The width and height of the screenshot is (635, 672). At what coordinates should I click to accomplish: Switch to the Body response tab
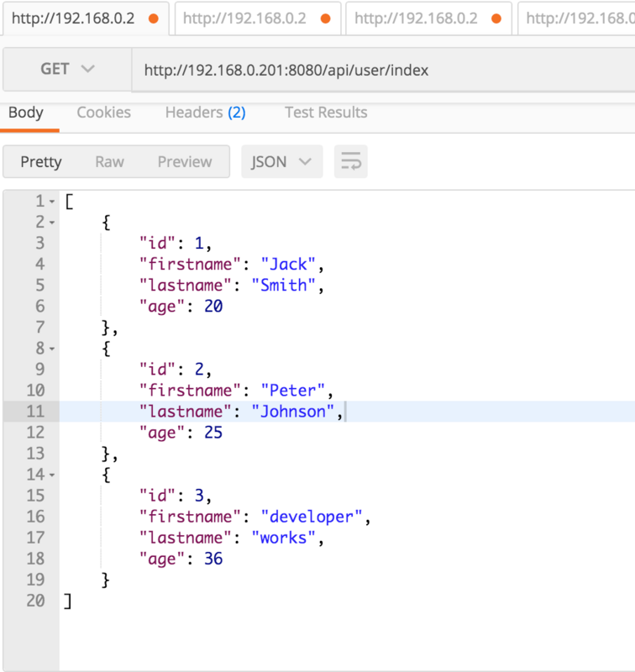tap(26, 113)
